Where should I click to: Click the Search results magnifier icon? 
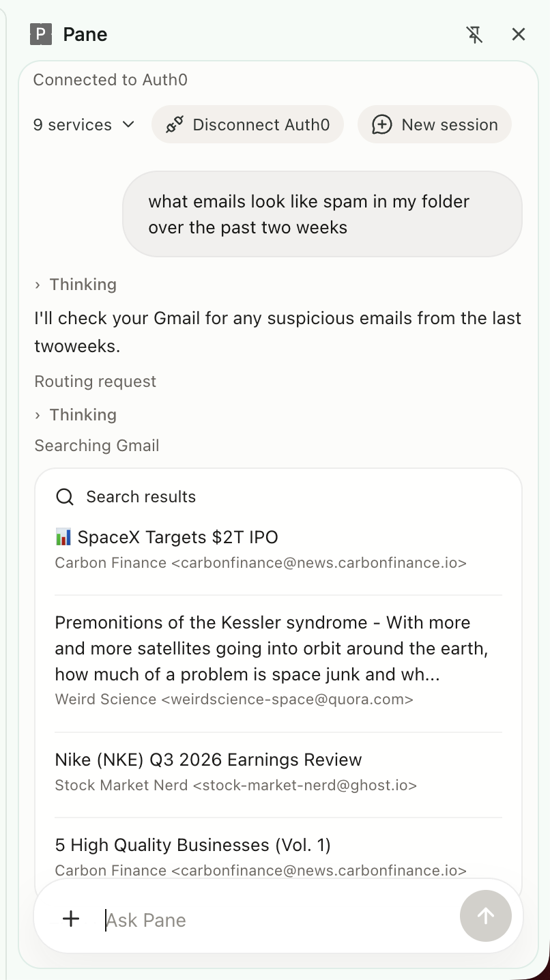(x=65, y=497)
